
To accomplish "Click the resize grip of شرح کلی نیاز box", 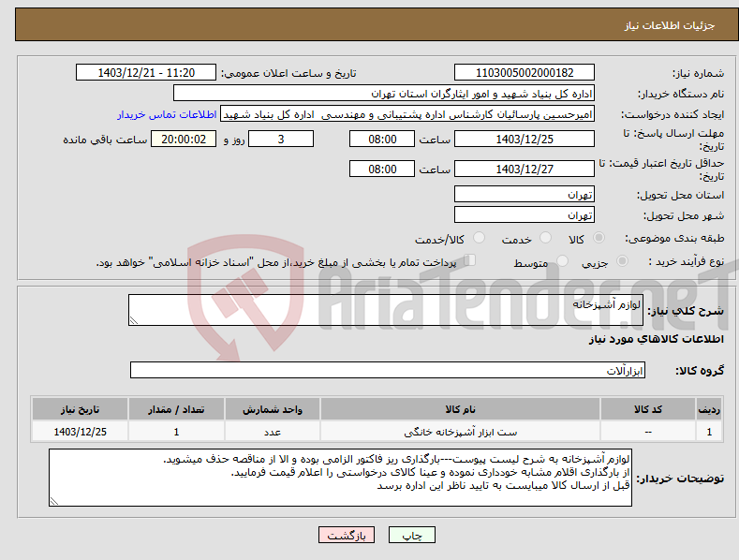I will (x=134, y=320).
